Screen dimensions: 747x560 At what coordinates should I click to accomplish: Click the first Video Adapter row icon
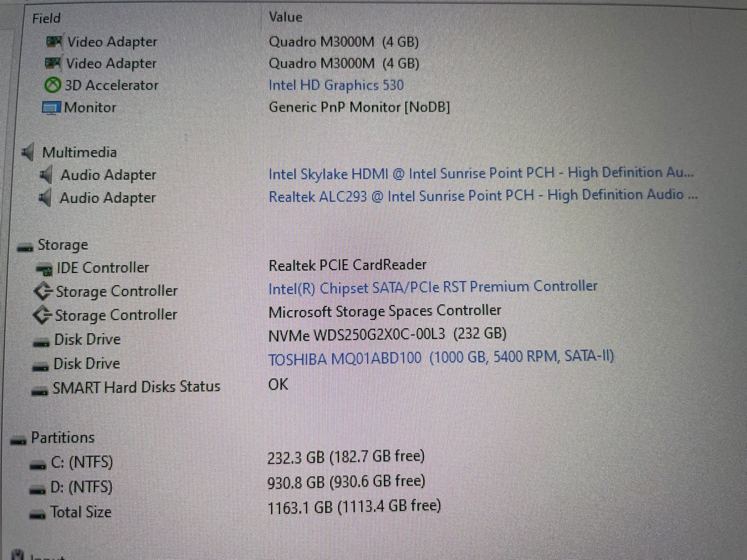point(54,42)
